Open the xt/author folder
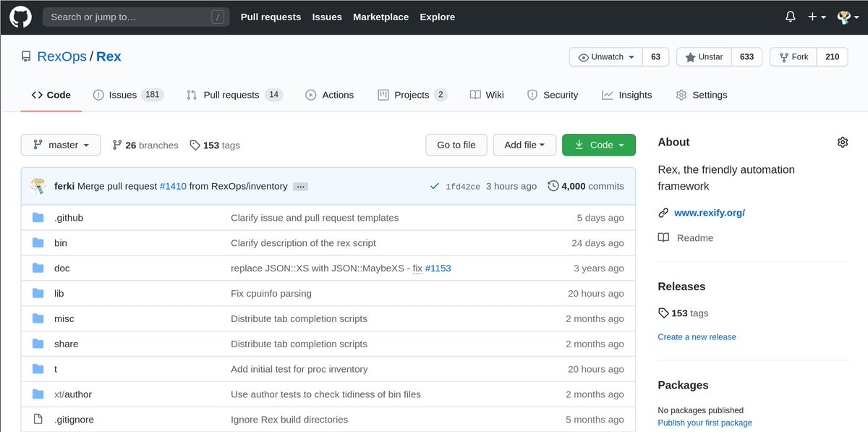This screenshot has width=868, height=432. click(73, 394)
